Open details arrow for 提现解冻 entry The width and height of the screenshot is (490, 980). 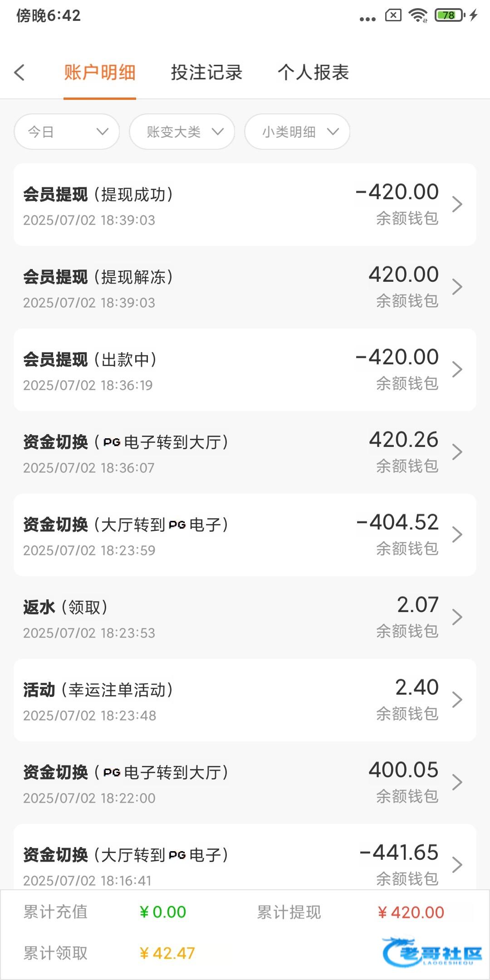[x=457, y=287]
